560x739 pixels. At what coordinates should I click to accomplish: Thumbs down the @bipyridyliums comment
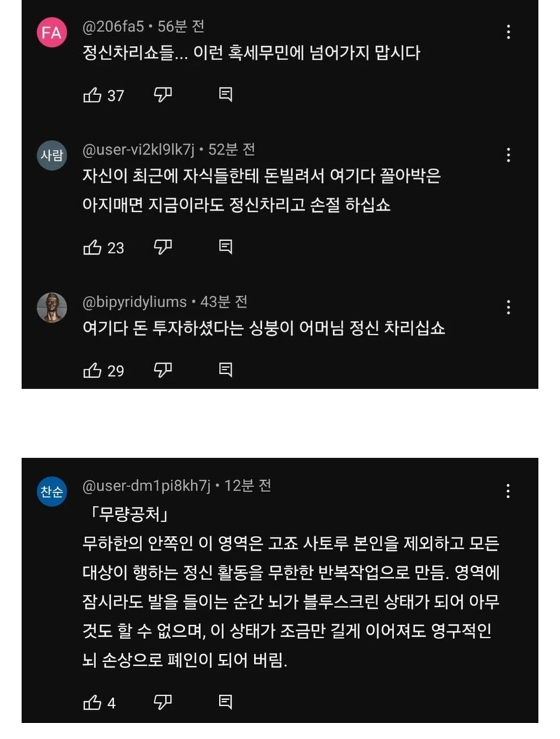162,370
